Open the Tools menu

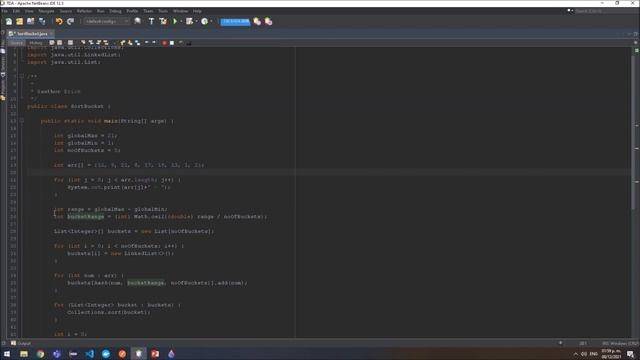click(163, 11)
